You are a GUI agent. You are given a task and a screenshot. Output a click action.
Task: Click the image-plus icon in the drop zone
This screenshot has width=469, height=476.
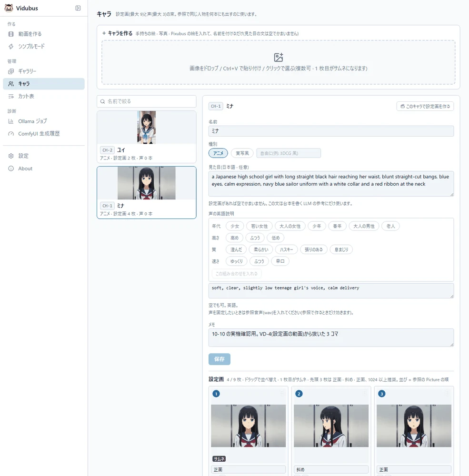point(278,58)
